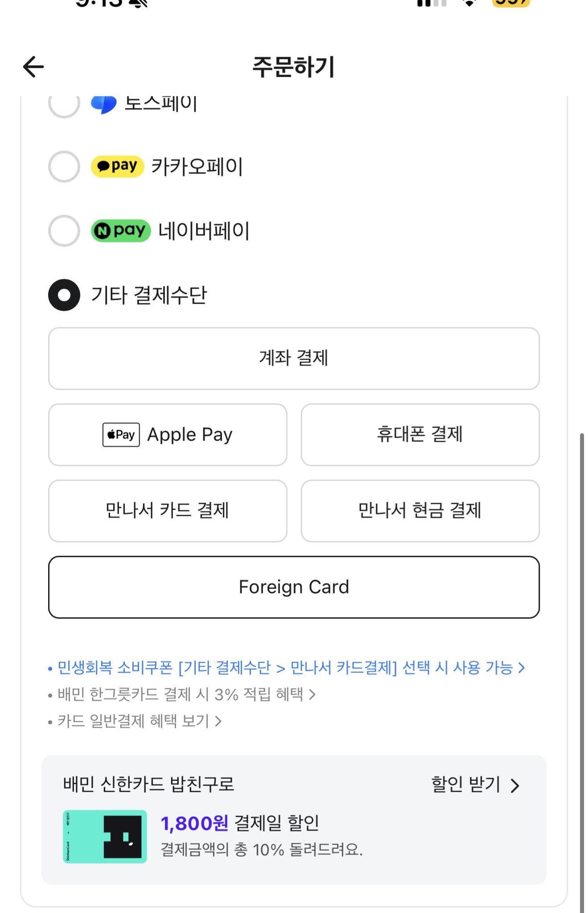
Task: Tap the back arrow icon
Action: pos(33,67)
